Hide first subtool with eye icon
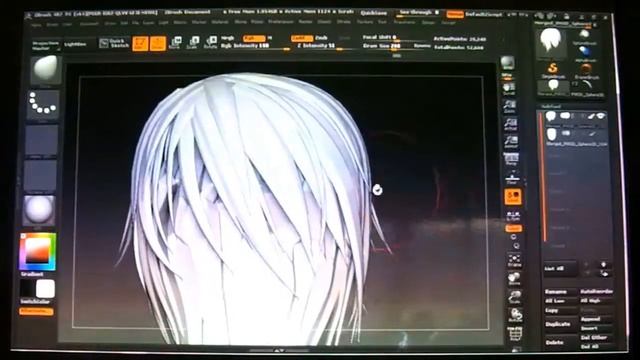This screenshot has width=640, height=360. point(601,116)
